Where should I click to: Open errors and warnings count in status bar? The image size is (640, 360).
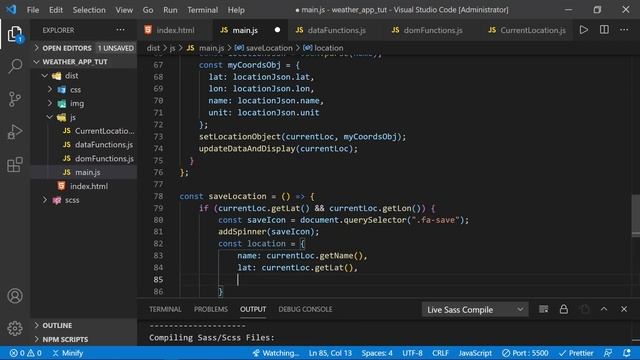coord(25,353)
